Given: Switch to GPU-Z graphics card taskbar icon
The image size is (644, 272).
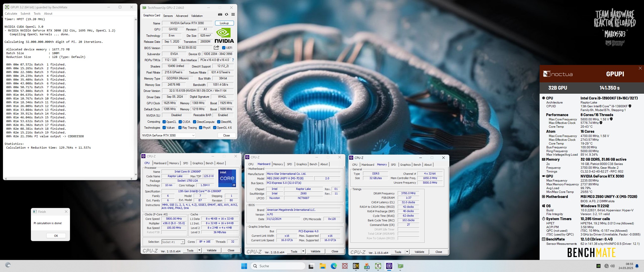Looking at the screenshot, I should pyautogui.click(x=400, y=266).
